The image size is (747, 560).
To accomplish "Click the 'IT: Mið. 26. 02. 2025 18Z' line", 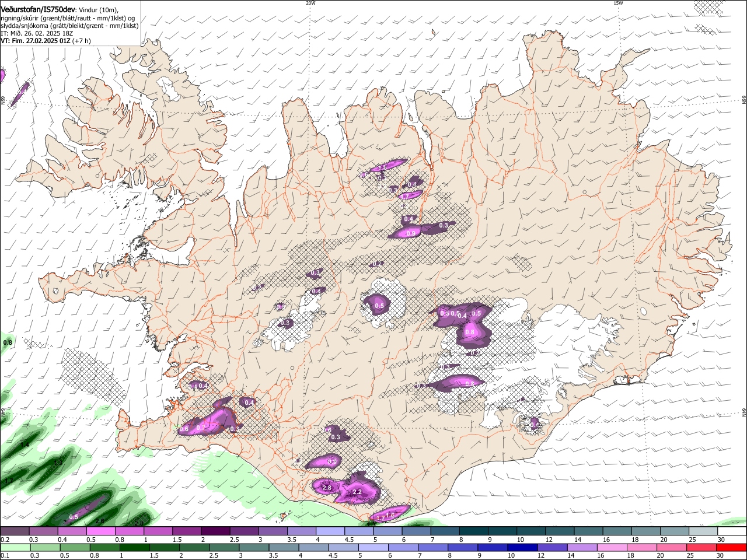I will pos(36,33).
